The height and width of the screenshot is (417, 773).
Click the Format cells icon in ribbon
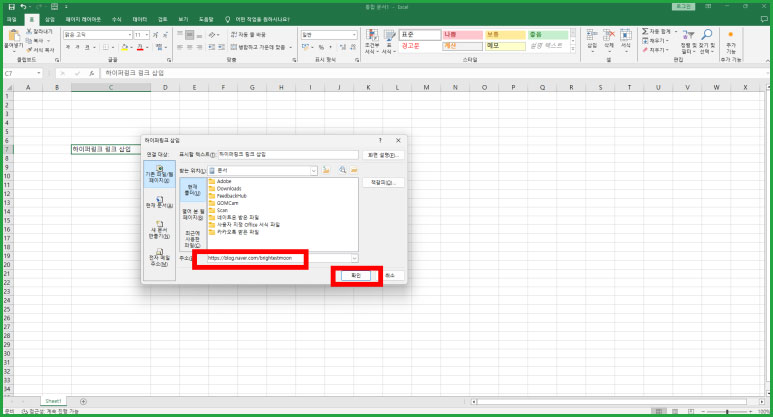[626, 35]
